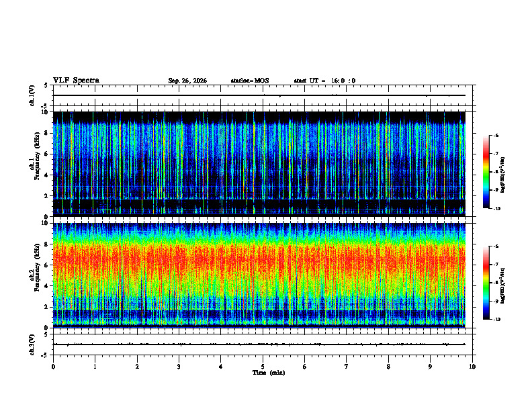Click the ch.3 voltage waveform trace
This screenshot has height=411, width=532.
(259, 345)
